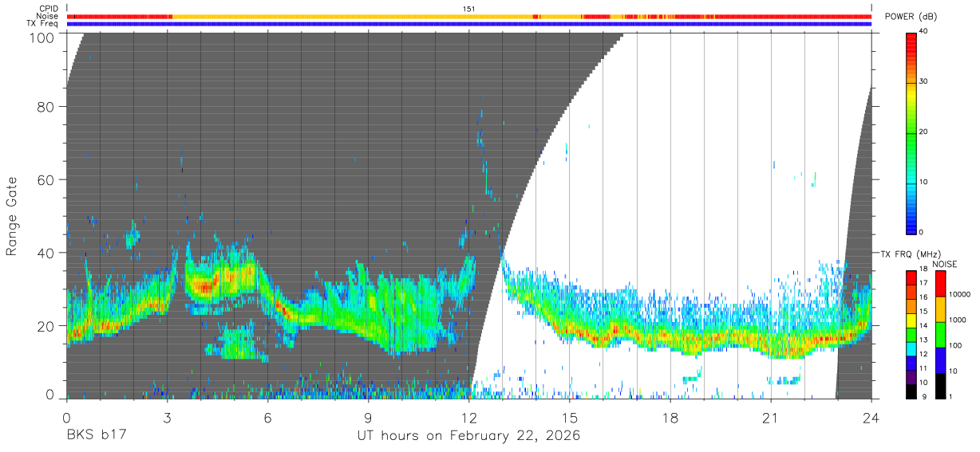Click the TX Freq row label
This screenshot has height=452, width=980.
pyautogui.click(x=42, y=24)
